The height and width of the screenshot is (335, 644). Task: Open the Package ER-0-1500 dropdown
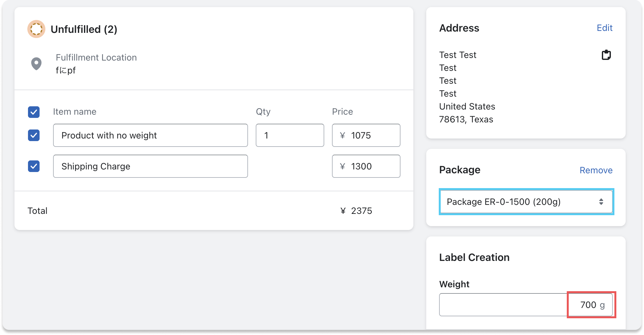[x=526, y=202]
